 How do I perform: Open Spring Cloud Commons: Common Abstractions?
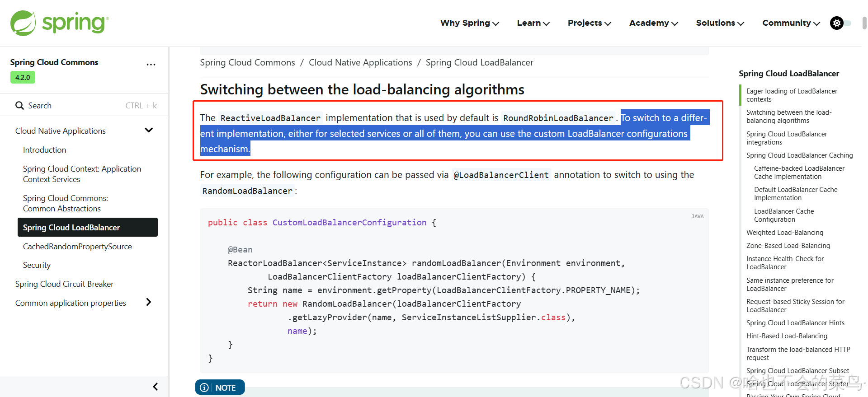pyautogui.click(x=66, y=203)
